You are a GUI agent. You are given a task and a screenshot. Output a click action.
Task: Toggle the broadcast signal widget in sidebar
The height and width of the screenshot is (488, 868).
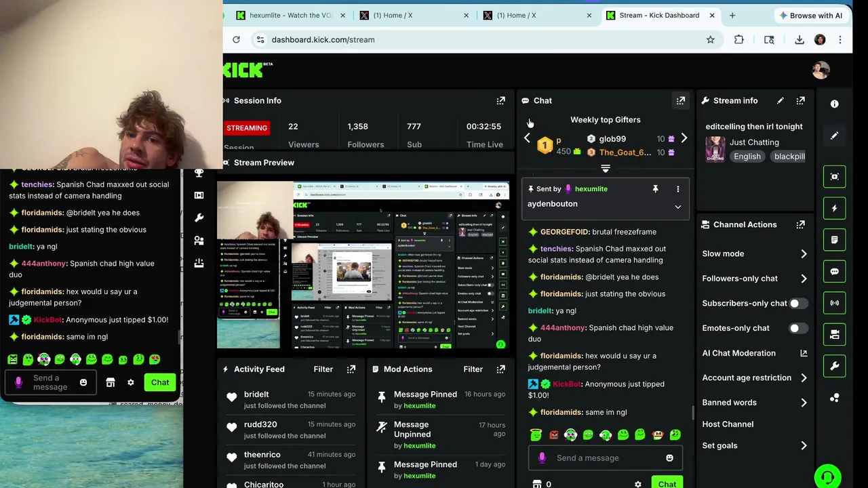(x=834, y=303)
